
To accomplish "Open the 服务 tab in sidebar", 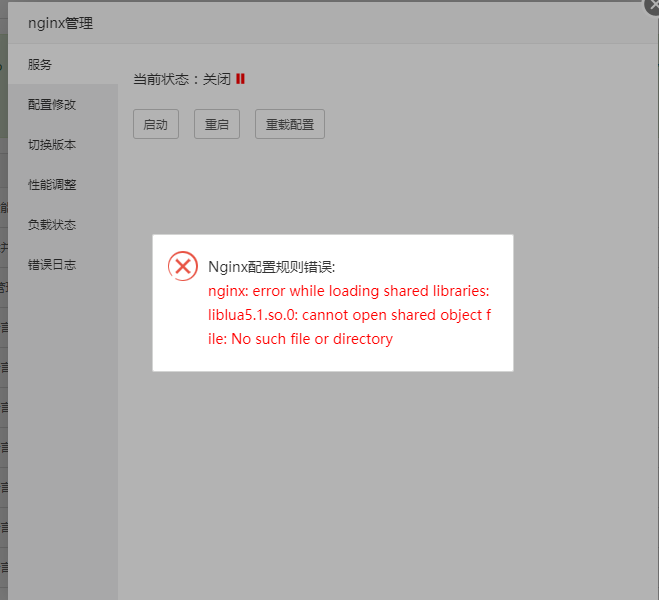I will pyautogui.click(x=63, y=64).
